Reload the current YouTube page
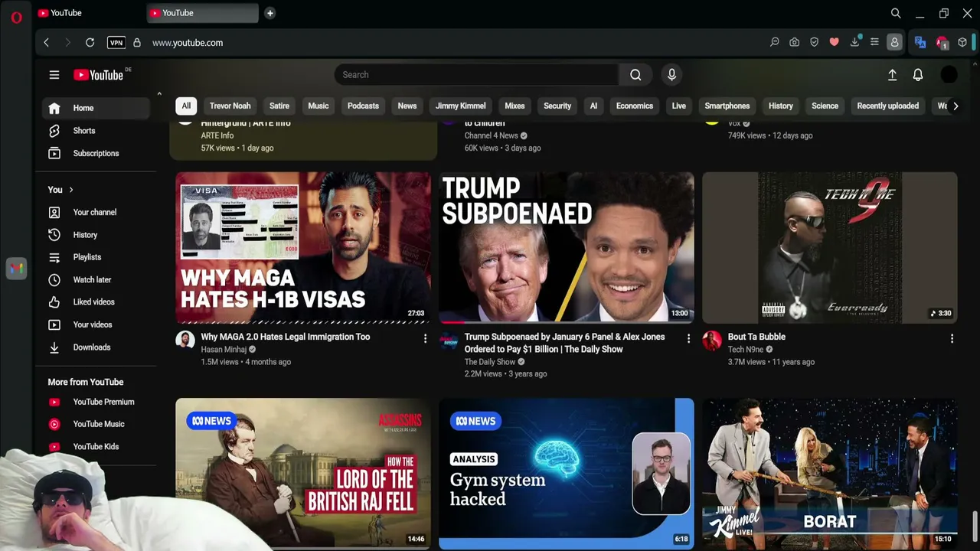Viewport: 980px width, 551px height. tap(90, 43)
